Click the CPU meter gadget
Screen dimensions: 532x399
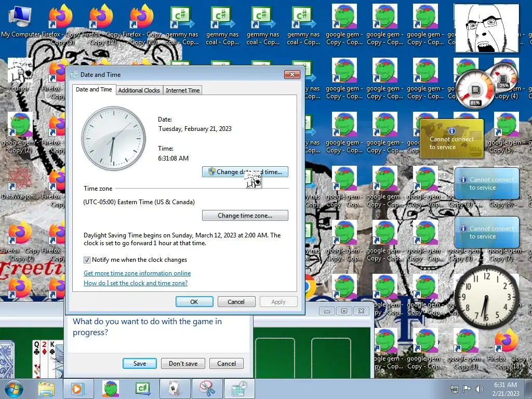[475, 89]
